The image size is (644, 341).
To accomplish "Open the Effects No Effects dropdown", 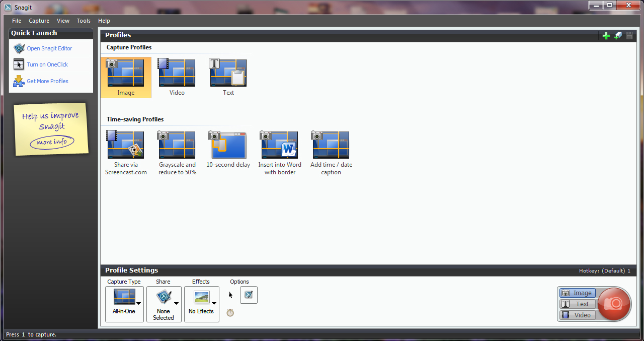I will click(x=201, y=304).
